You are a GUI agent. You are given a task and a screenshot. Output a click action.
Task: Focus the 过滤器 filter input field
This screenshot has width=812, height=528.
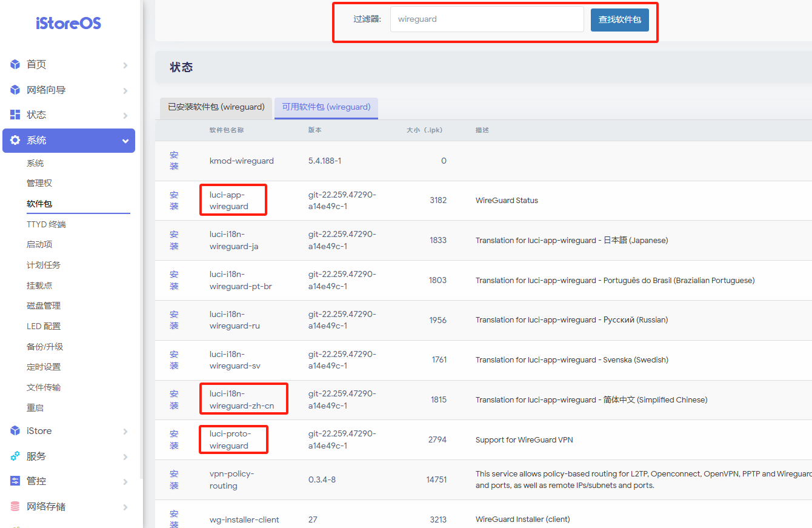tap(487, 19)
